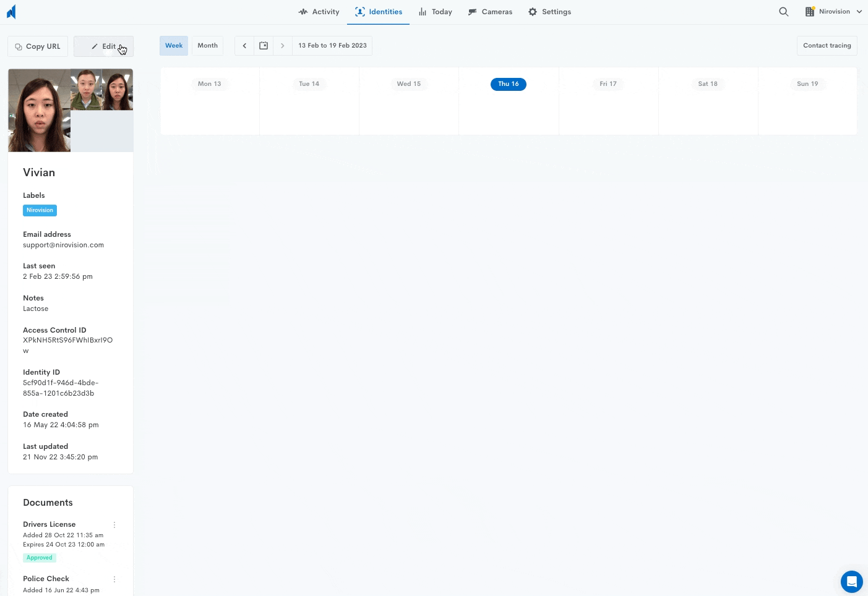Go to next week arrow
The image size is (868, 596).
click(x=283, y=46)
